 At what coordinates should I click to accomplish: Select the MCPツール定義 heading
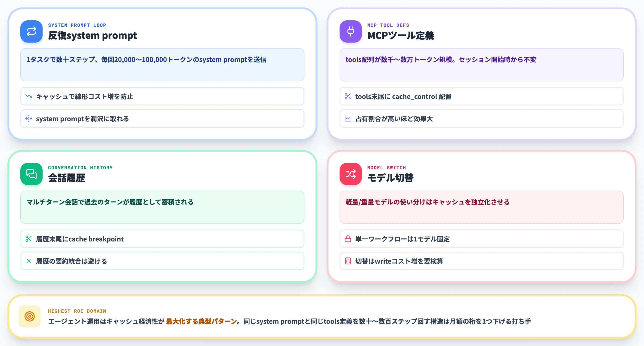(401, 35)
